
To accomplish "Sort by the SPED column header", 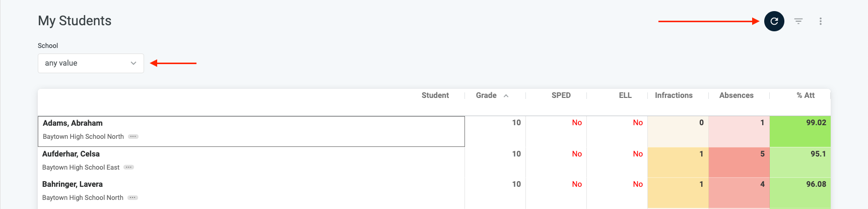I will [561, 95].
